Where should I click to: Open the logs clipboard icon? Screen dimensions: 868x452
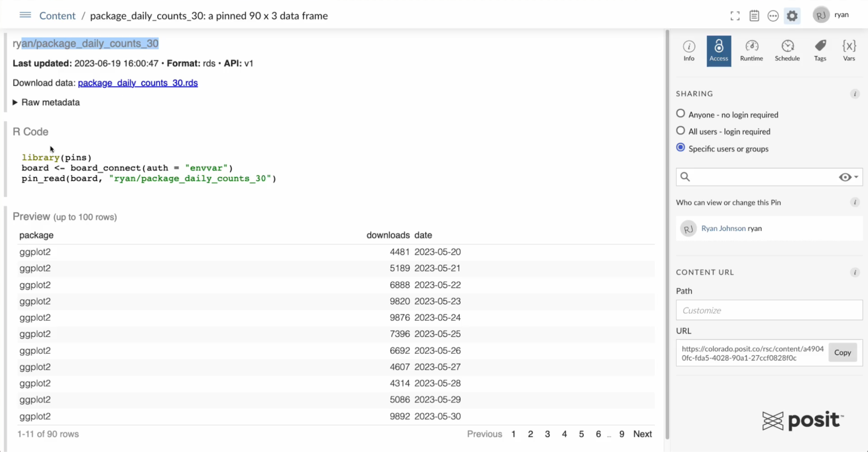(754, 15)
